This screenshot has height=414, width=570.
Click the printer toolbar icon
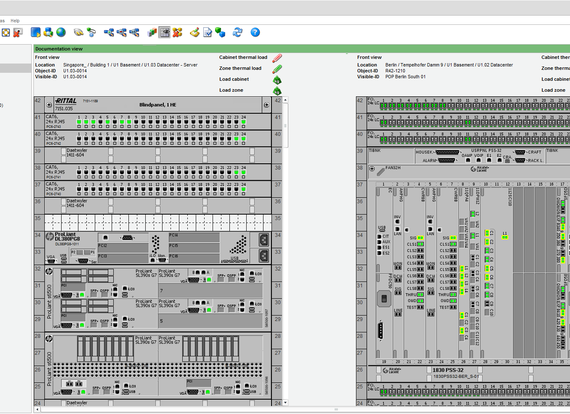[x=48, y=33]
